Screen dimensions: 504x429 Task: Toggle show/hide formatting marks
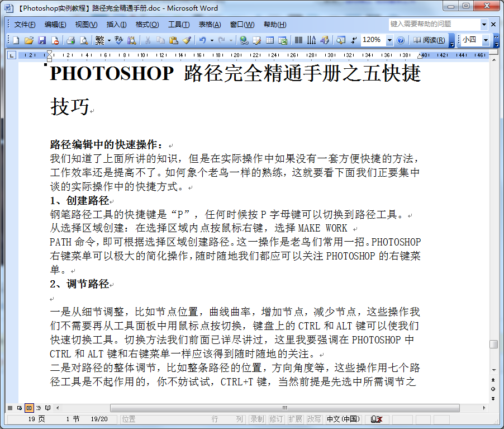[354, 40]
